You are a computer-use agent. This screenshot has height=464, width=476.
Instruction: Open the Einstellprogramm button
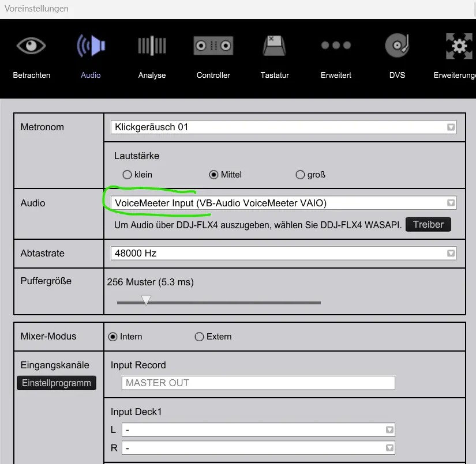click(56, 383)
